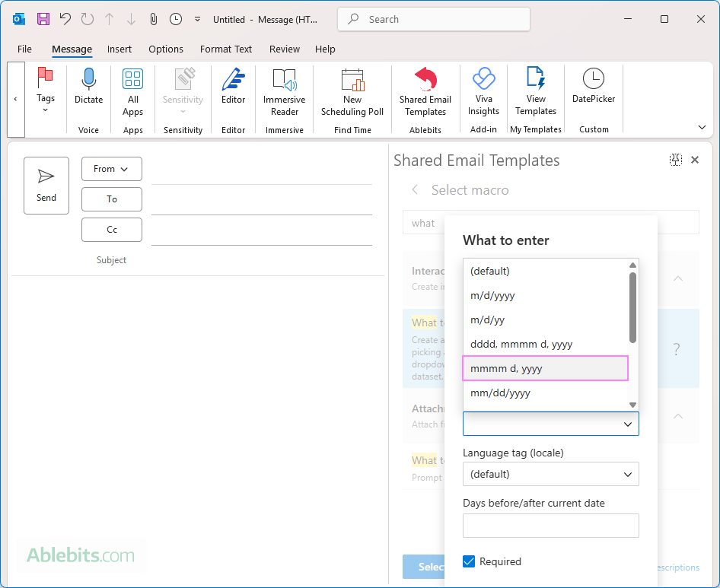Switch to the Message tab
Screen dimensions: 720x588
pos(72,49)
